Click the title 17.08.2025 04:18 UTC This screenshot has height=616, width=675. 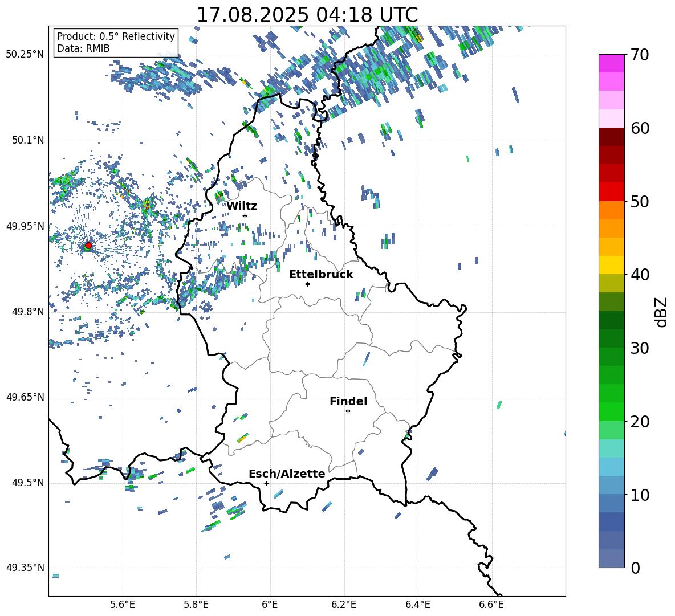(x=307, y=15)
